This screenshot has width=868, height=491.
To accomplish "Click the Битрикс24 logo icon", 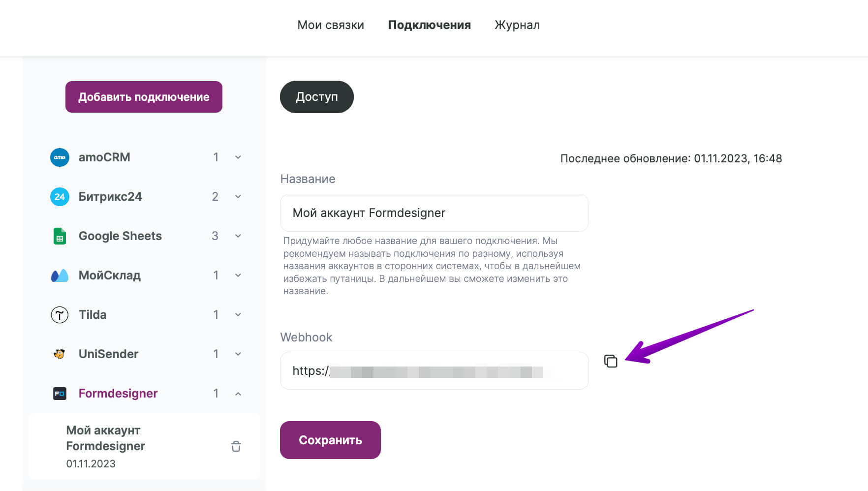I will [x=60, y=197].
